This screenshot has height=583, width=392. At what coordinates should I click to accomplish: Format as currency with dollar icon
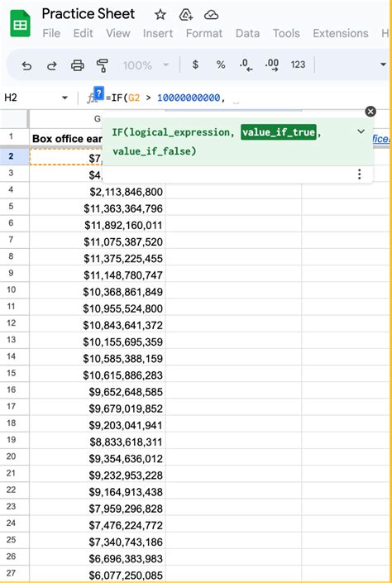pos(195,65)
